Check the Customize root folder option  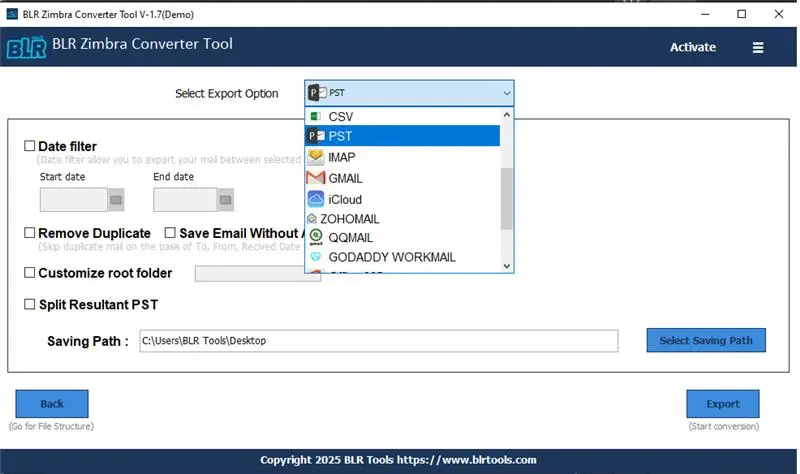(x=30, y=272)
